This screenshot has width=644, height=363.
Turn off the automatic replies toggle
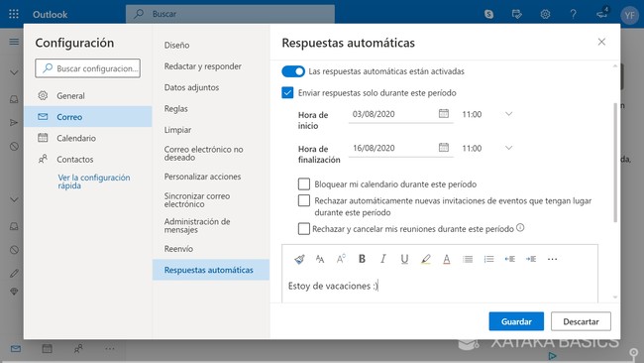pos(293,71)
